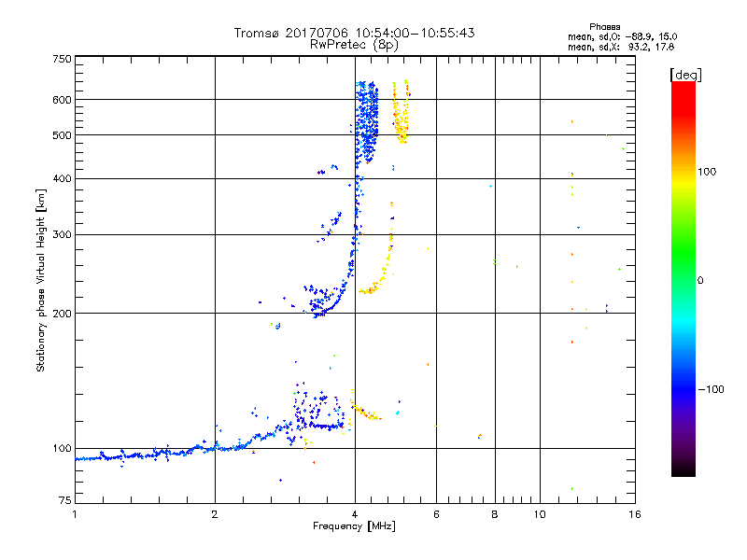Click the colorbar tick label '100'
Screen dimensions: 747x560
tap(707, 172)
